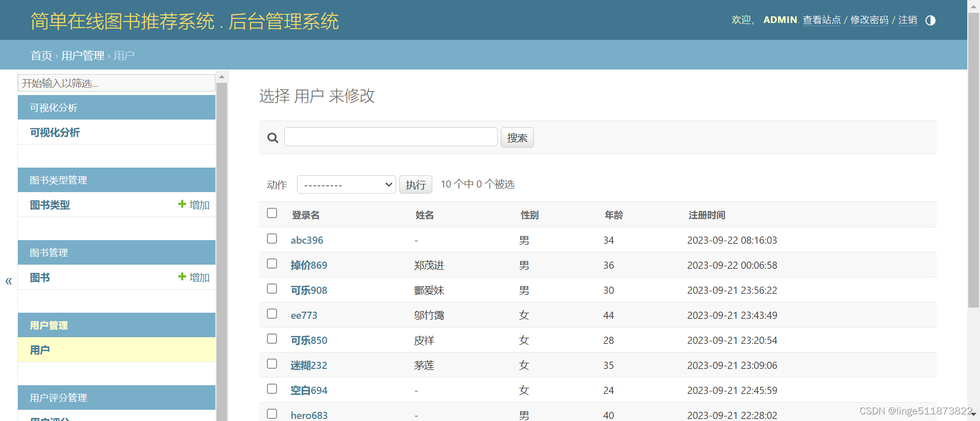Click the 执行 button
Image resolution: width=980 pixels, height=421 pixels.
415,184
